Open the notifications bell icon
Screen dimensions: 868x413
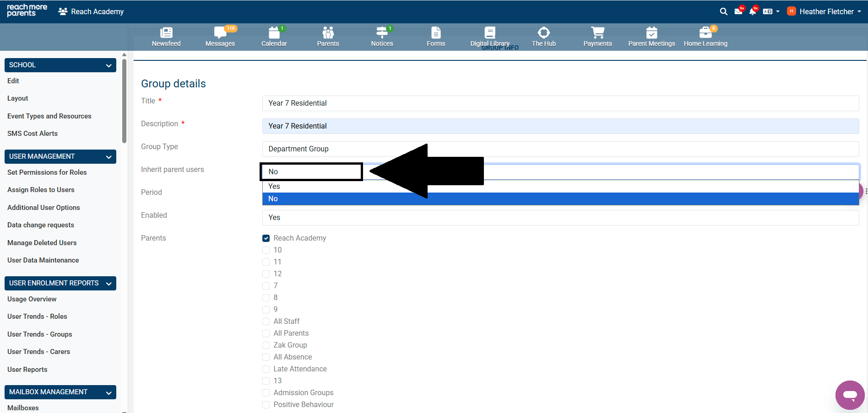[x=752, y=11]
